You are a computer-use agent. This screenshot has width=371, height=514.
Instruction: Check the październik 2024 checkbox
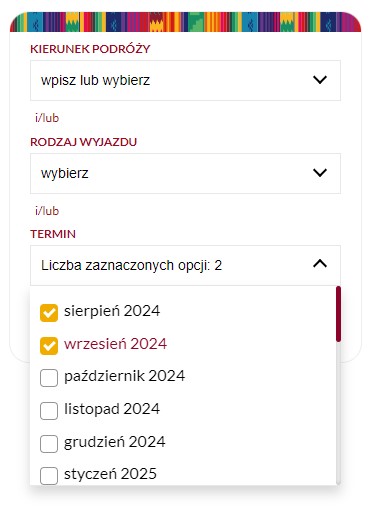(49, 378)
